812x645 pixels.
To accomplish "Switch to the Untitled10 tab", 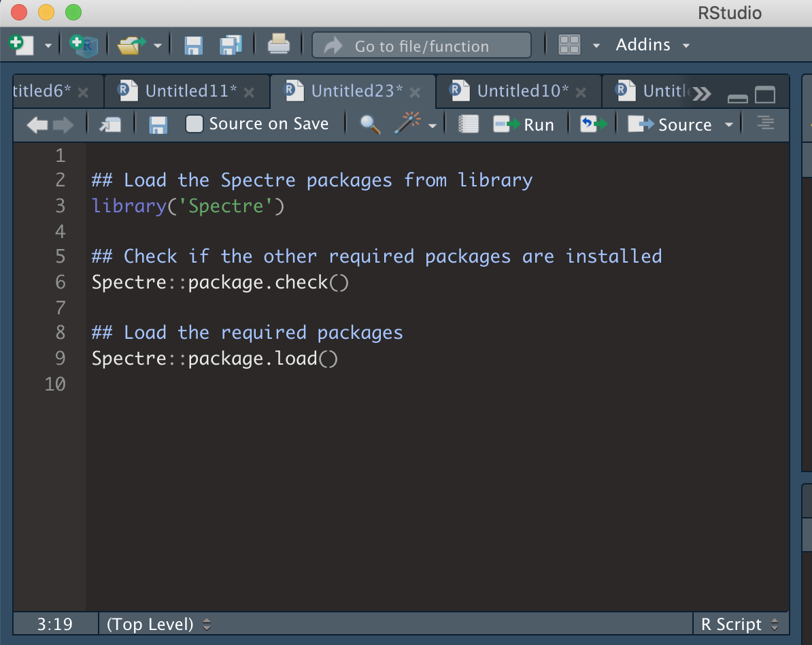I will [522, 91].
